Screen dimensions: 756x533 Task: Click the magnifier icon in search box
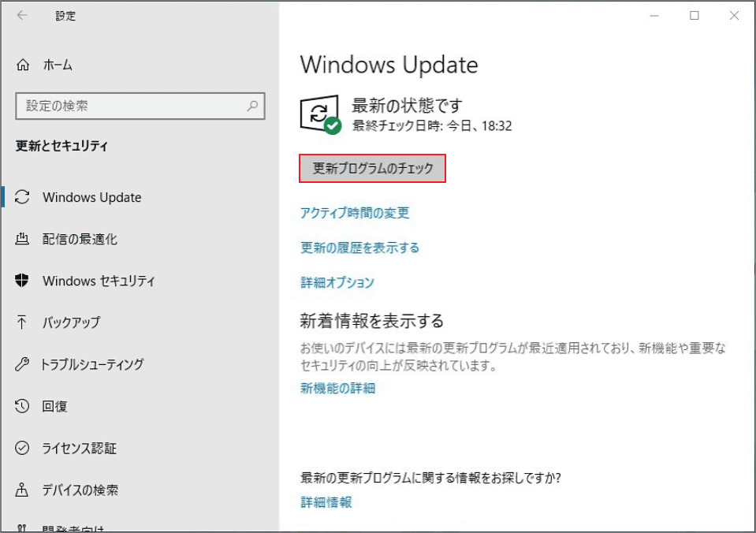pyautogui.click(x=252, y=106)
